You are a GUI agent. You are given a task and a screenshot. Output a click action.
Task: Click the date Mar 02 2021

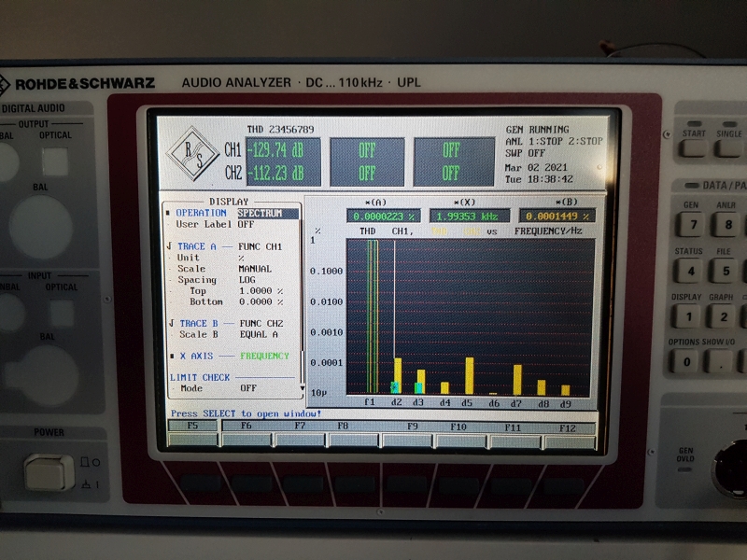pos(536,168)
